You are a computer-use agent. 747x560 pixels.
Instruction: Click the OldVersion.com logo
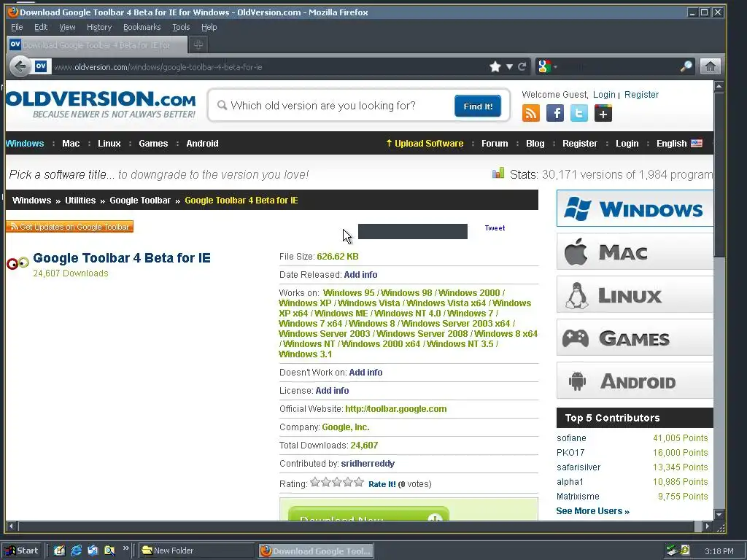[x=101, y=104]
